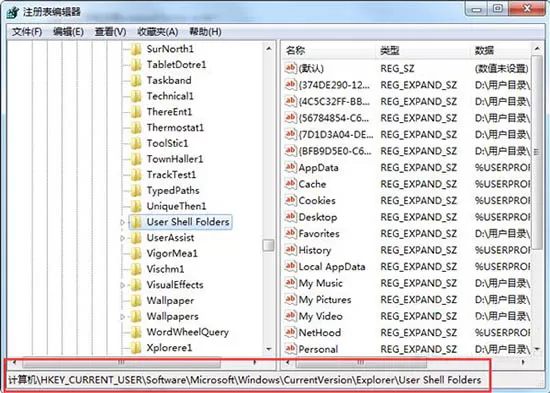Click the string icon beside Personal

(290, 348)
